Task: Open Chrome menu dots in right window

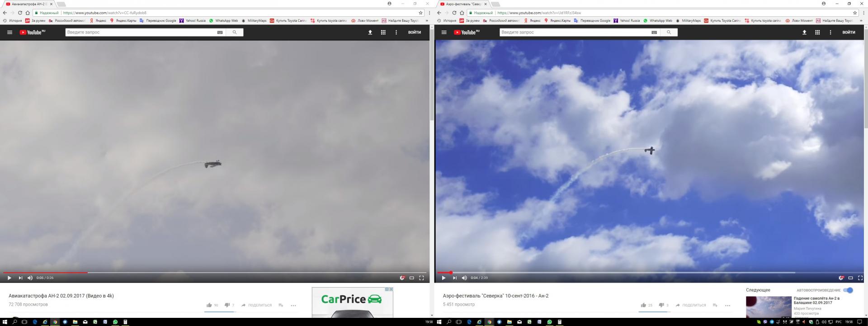Action: click(x=863, y=13)
